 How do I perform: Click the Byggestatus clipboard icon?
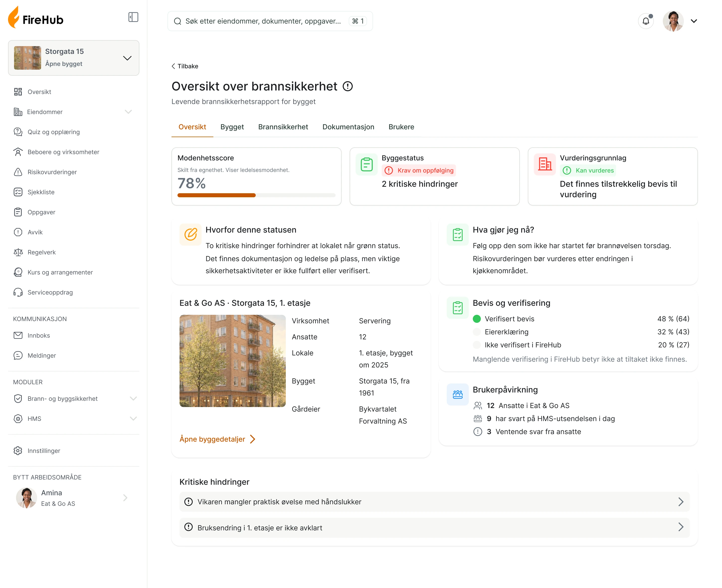click(x=367, y=165)
